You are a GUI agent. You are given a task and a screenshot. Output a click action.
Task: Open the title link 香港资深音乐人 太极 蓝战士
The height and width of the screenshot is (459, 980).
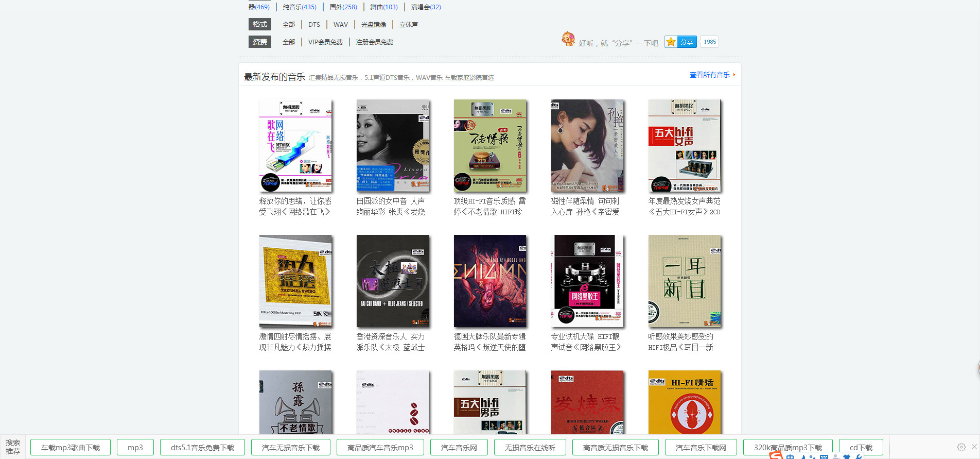(x=391, y=342)
